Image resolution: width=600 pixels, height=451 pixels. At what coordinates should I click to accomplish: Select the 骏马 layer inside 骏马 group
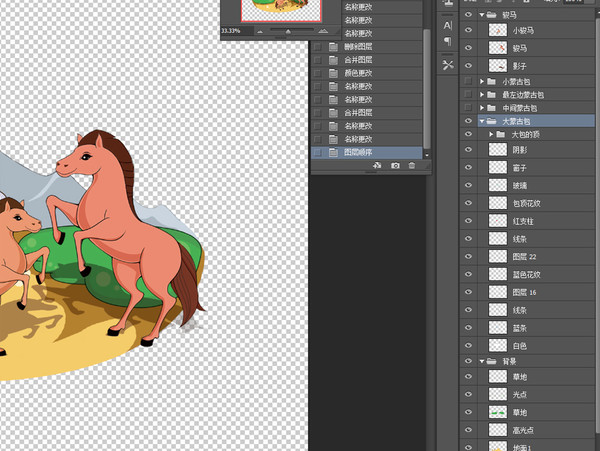tap(536, 48)
